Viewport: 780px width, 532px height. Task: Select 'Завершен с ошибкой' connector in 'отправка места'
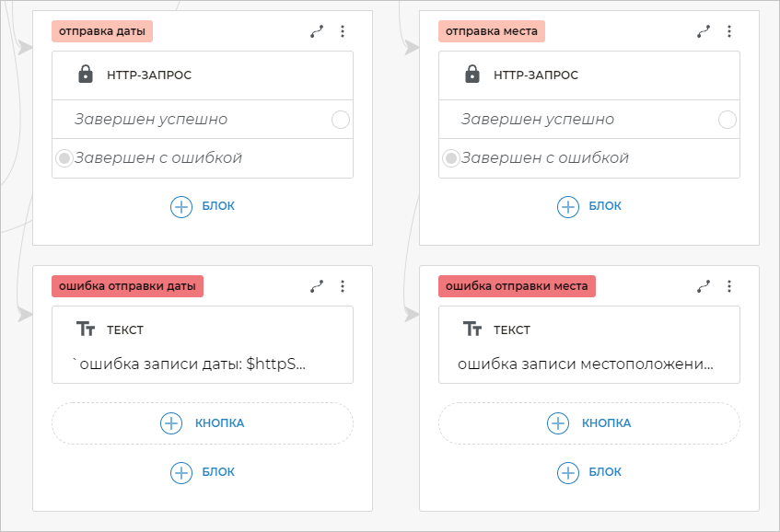[x=451, y=158]
